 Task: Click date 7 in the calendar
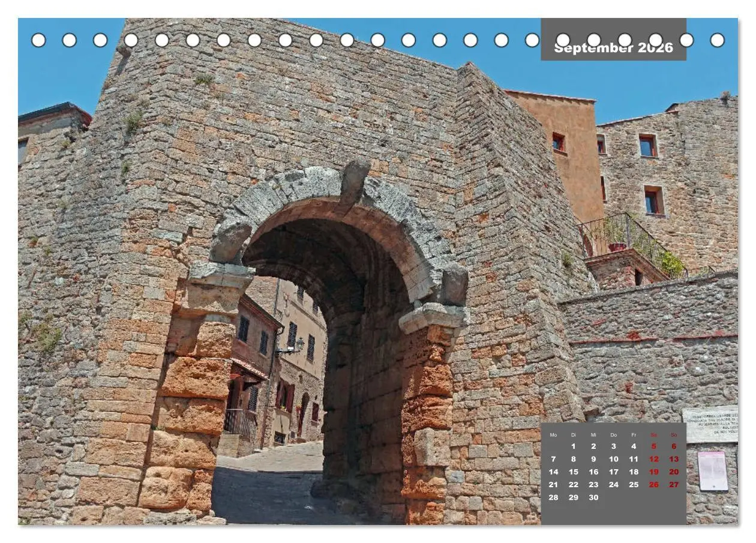coord(553,459)
